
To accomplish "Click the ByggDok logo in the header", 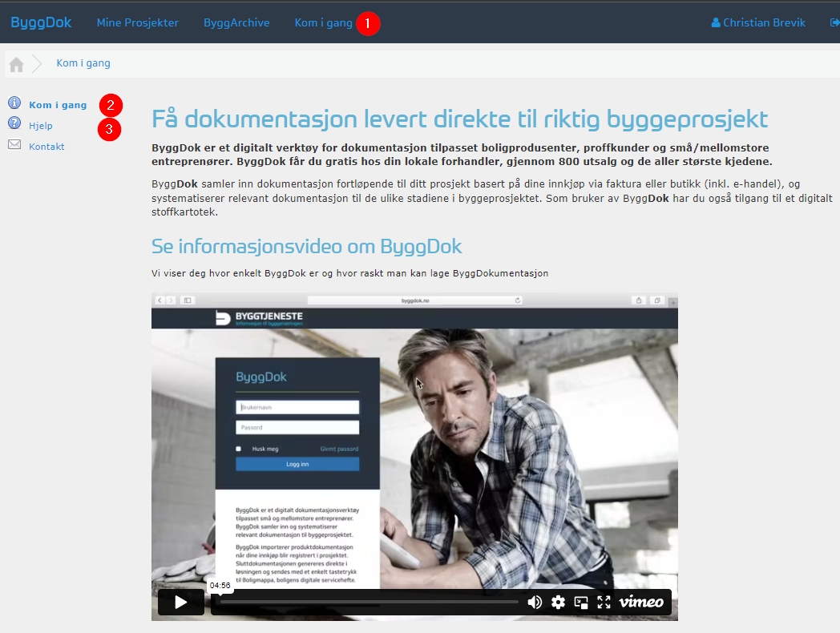I will point(41,22).
